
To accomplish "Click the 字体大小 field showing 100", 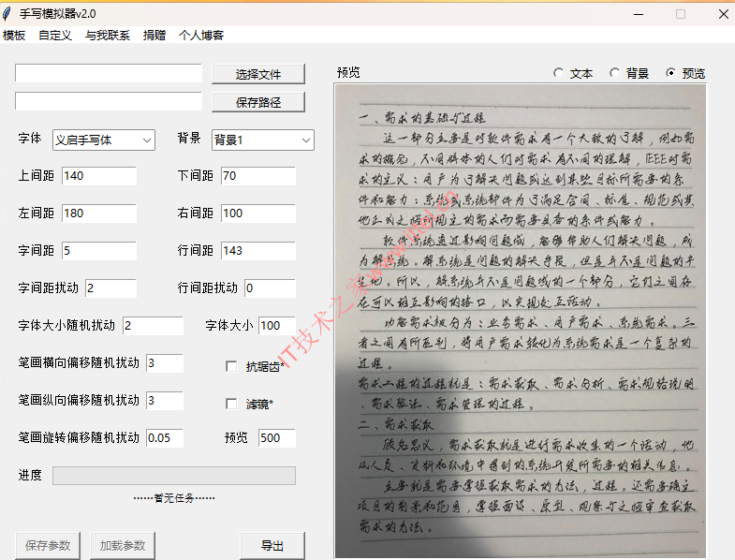I will 277,326.
